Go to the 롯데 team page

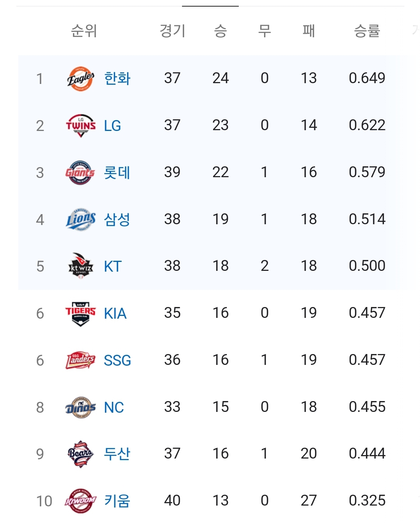(x=117, y=173)
